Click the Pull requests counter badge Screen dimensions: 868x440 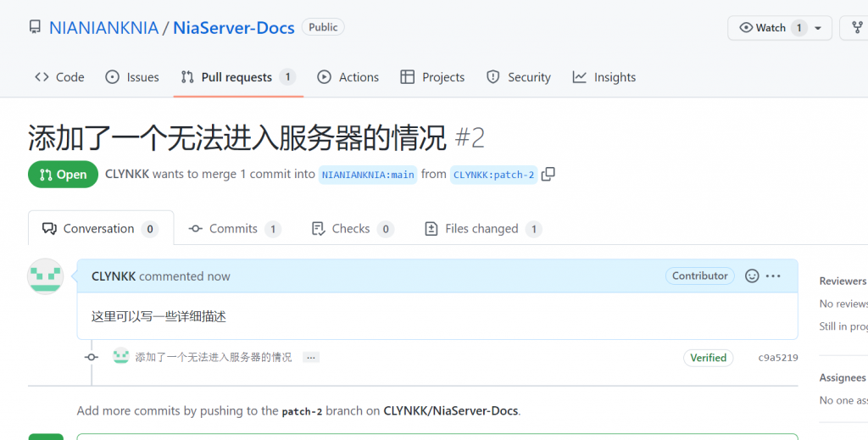tap(287, 77)
